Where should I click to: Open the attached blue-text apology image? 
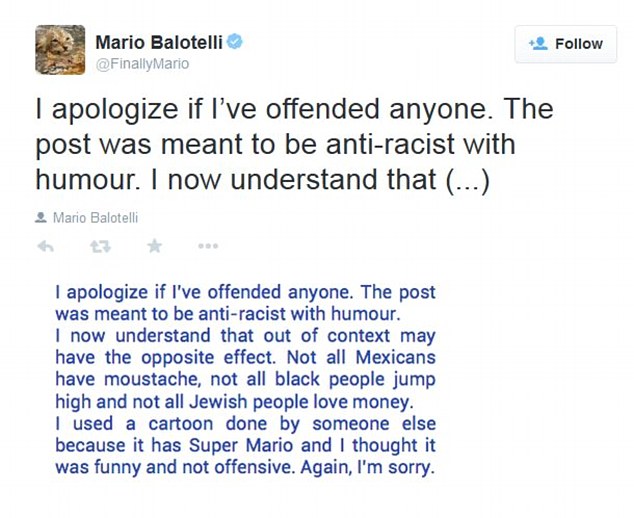(245, 380)
